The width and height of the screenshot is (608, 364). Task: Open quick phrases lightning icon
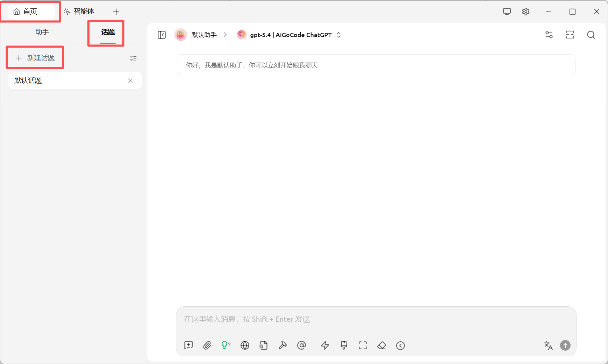(x=325, y=345)
